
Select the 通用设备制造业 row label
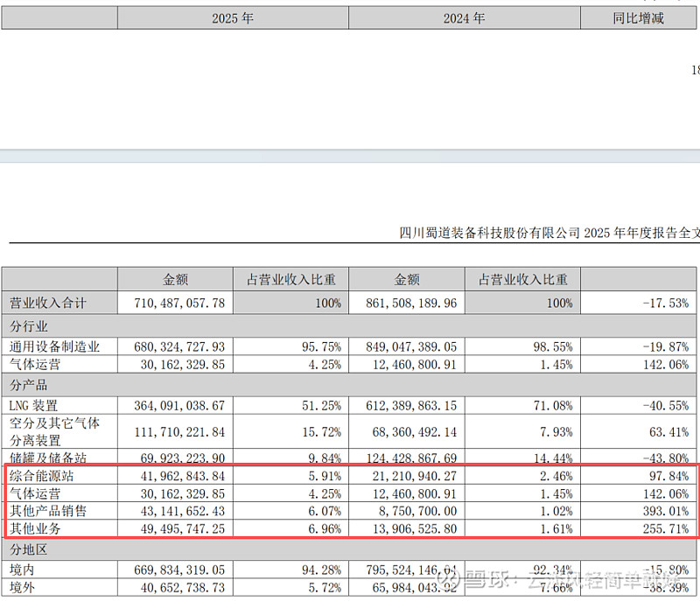coord(54,346)
